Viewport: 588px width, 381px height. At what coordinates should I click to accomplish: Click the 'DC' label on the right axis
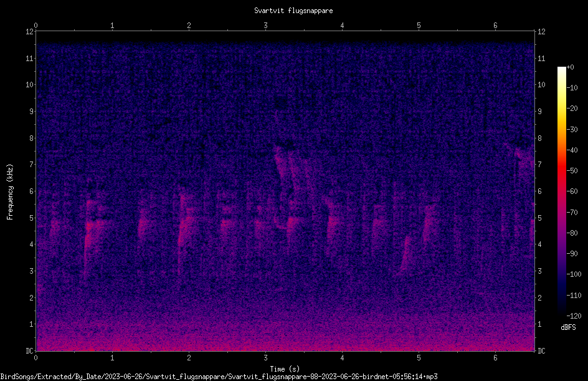(541, 350)
